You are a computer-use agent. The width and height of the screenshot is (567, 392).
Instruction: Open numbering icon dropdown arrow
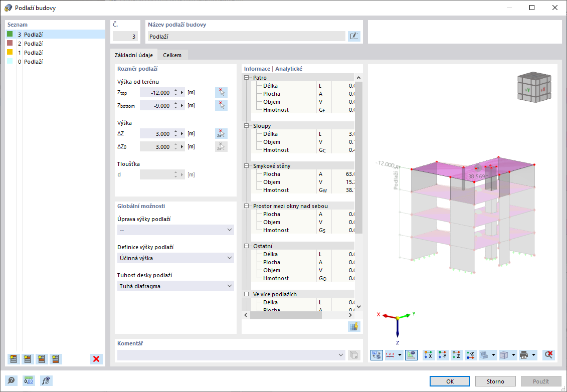pyautogui.click(x=400, y=355)
